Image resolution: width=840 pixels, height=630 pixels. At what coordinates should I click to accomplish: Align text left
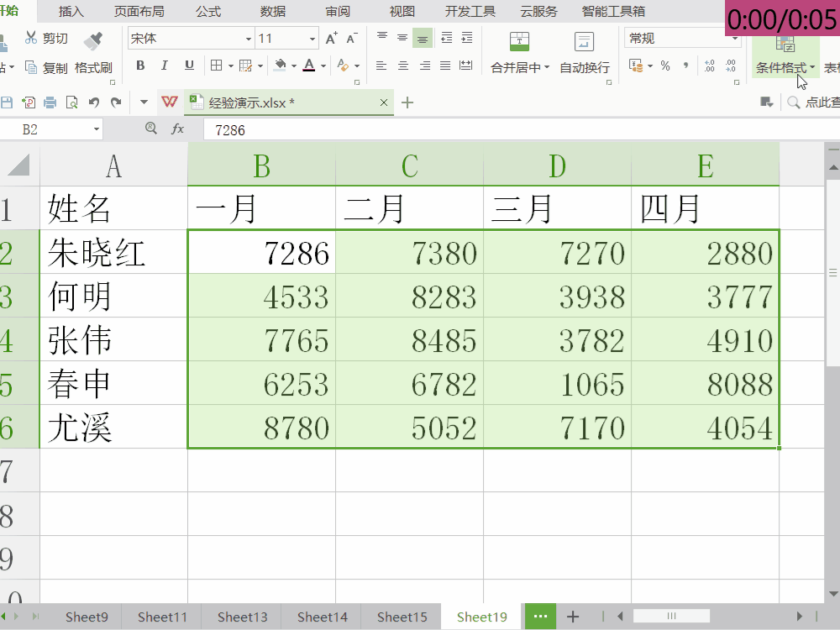point(381,66)
